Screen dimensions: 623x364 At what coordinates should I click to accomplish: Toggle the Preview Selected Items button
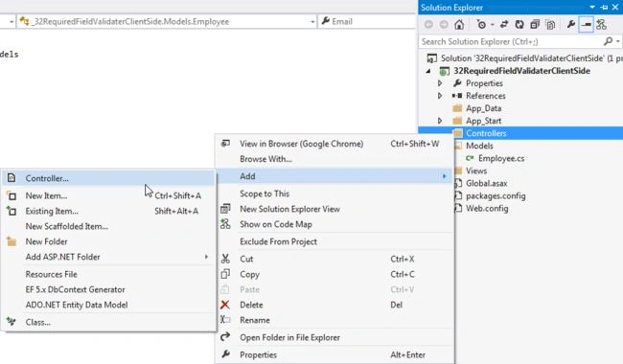coord(586,25)
